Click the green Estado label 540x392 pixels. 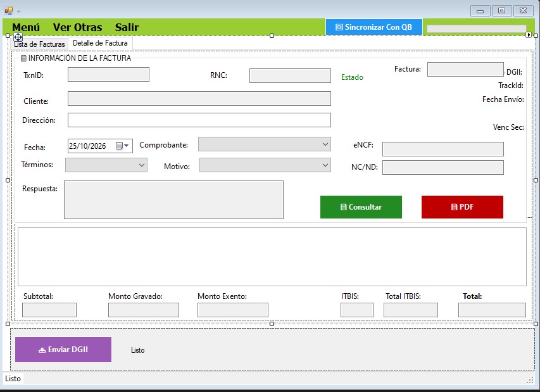[x=352, y=77]
